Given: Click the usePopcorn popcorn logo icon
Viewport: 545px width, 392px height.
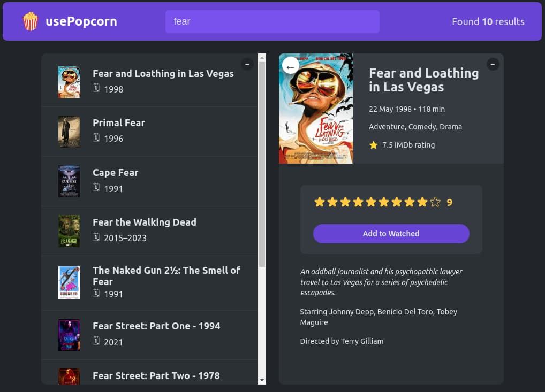Looking at the screenshot, I should 30,21.
